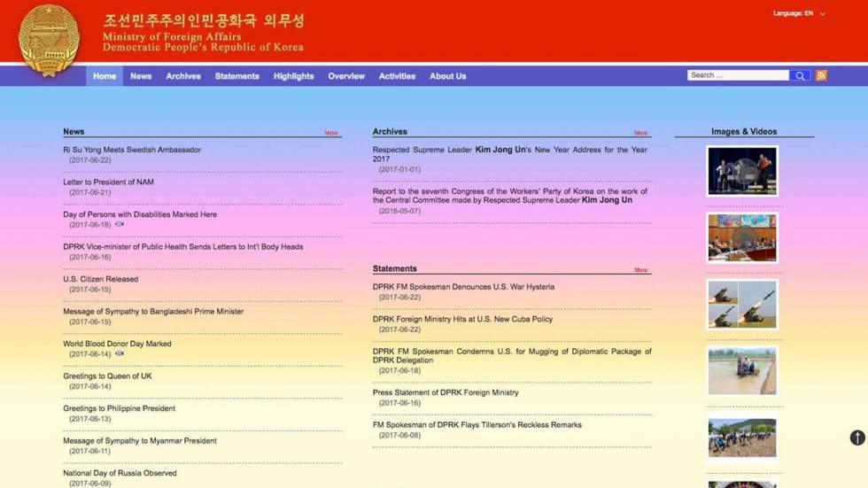Click the DPRK national emblem logo
Viewport: 868px width, 488px height.
(49, 39)
